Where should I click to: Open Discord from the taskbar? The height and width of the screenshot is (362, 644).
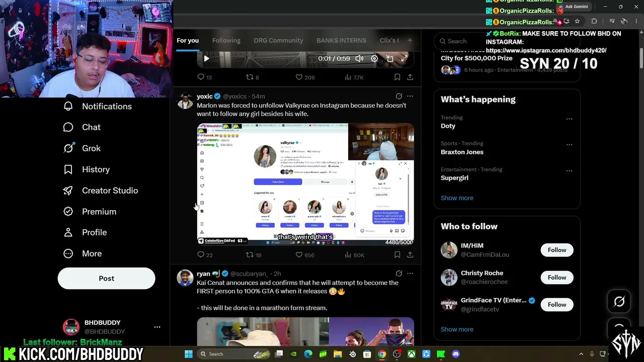[456, 354]
